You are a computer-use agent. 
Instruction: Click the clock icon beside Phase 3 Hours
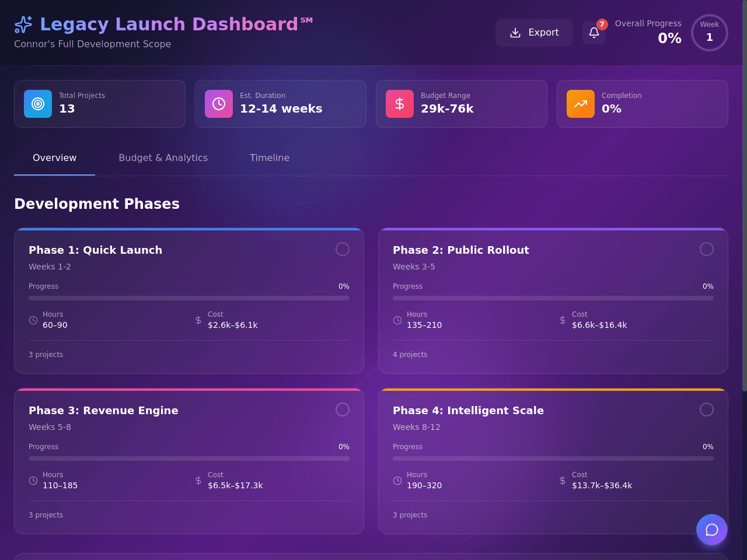tap(33, 481)
